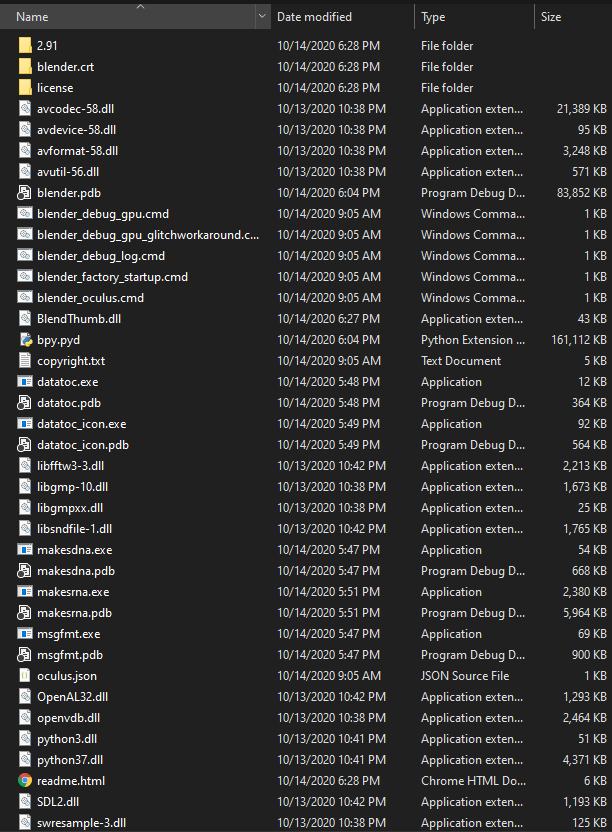Image resolution: width=612 pixels, height=832 pixels.
Task: Click the datatoc_icon.exe application icon
Action: pyautogui.click(x=25, y=424)
